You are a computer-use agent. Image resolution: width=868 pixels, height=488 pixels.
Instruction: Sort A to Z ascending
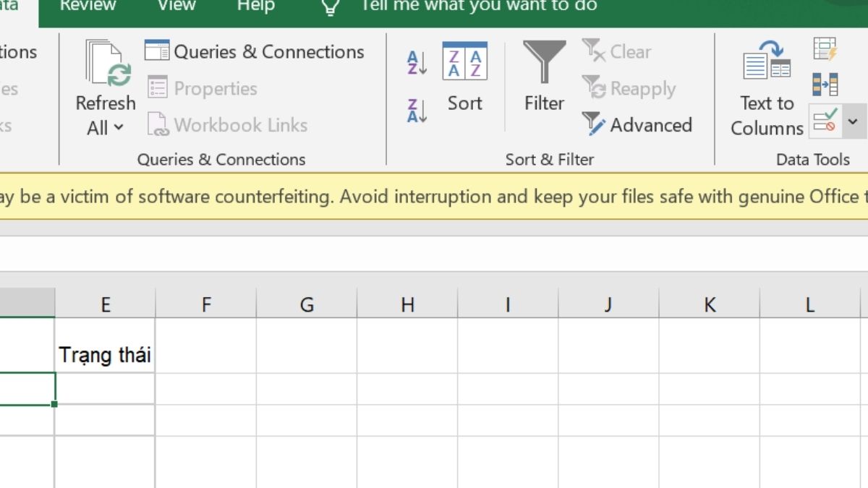tap(417, 63)
